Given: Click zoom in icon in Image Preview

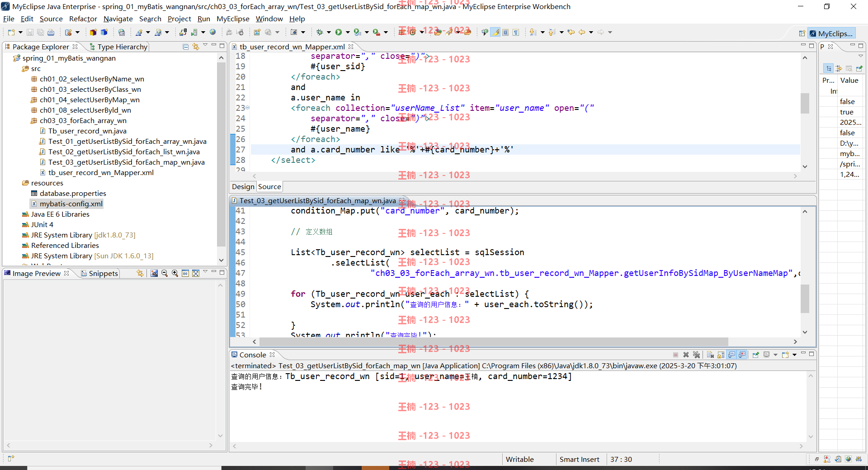Looking at the screenshot, I should tap(175, 273).
